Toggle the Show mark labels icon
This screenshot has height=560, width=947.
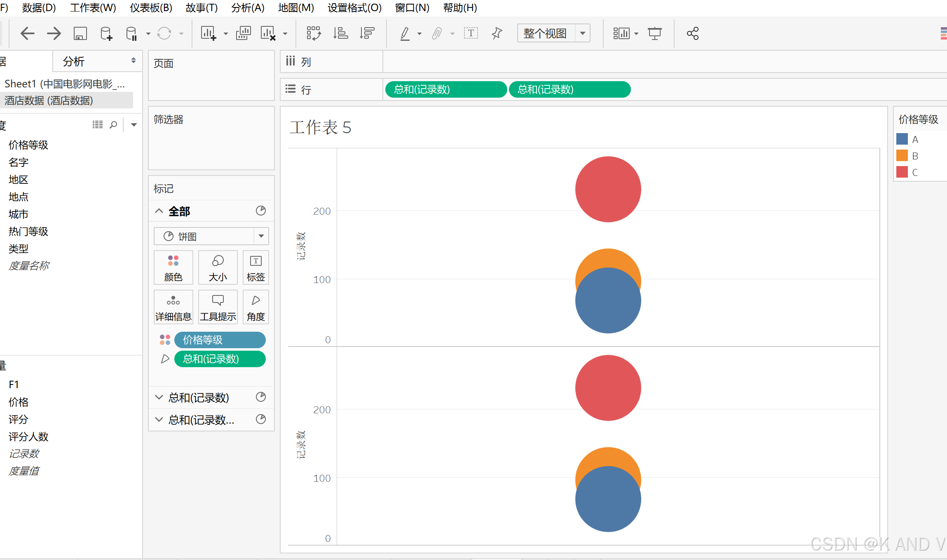pyautogui.click(x=471, y=33)
